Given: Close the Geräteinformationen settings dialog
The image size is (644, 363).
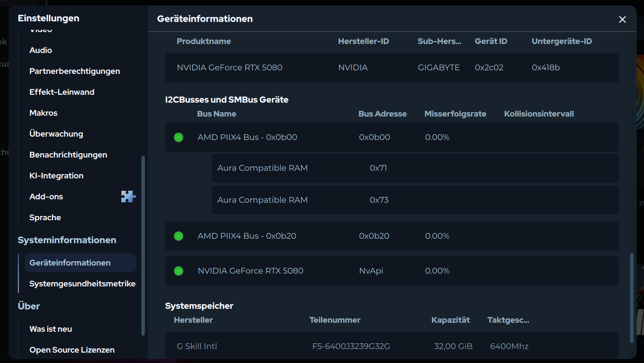Looking at the screenshot, I should point(622,19).
